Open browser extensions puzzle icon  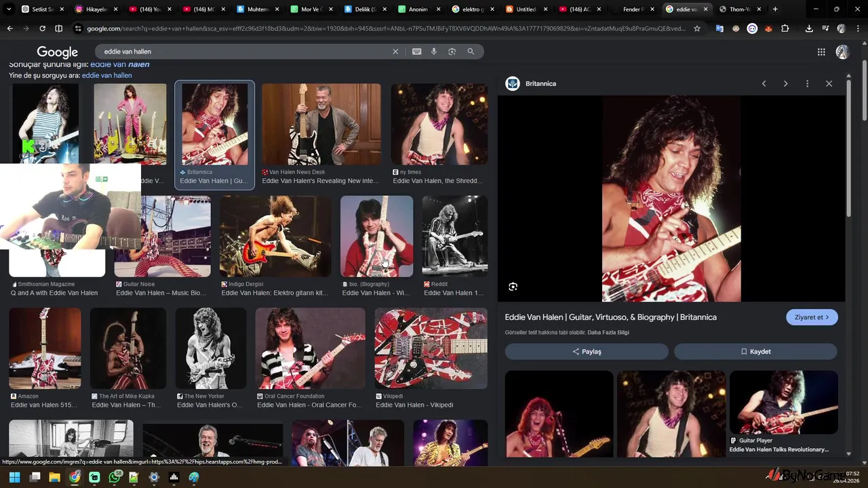(785, 28)
